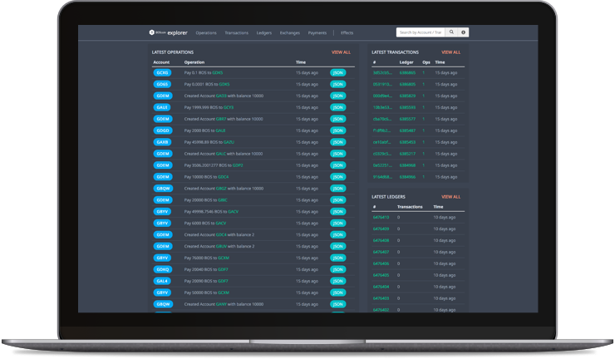Screen dimensions: 615x364
Task: Open ledger 6386865 in Latest Transactions
Action: tap(407, 72)
